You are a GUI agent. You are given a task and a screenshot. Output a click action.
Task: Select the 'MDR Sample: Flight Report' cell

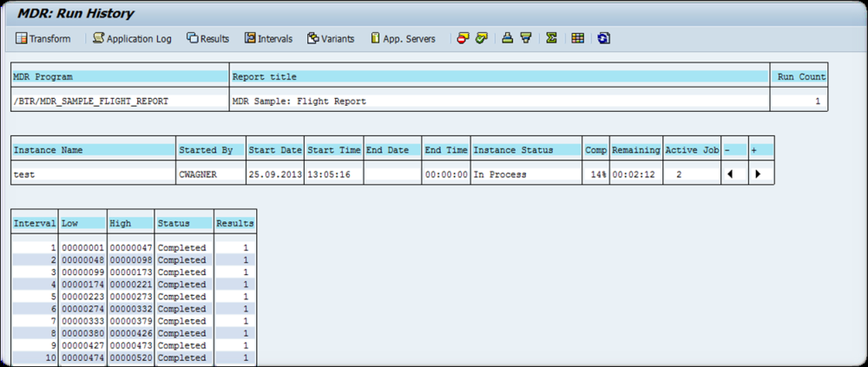pyautogui.click(x=499, y=102)
